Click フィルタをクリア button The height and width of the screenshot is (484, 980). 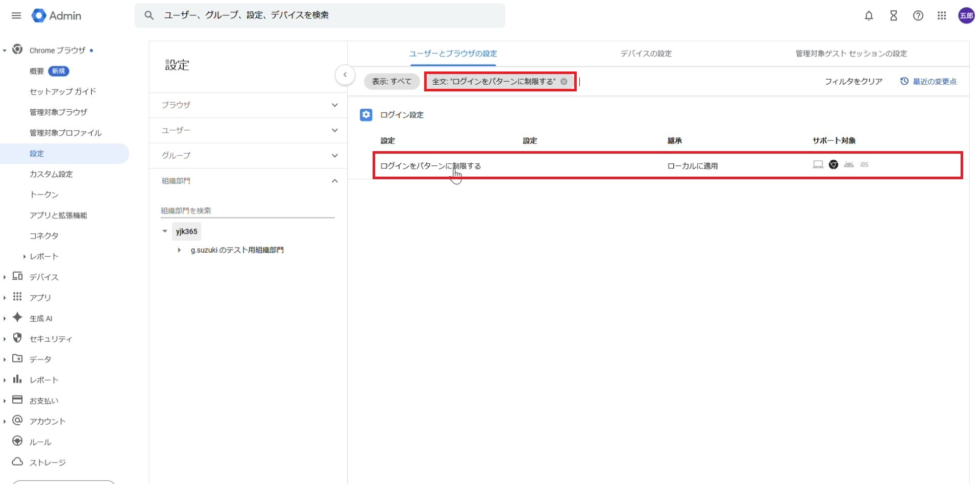click(853, 82)
